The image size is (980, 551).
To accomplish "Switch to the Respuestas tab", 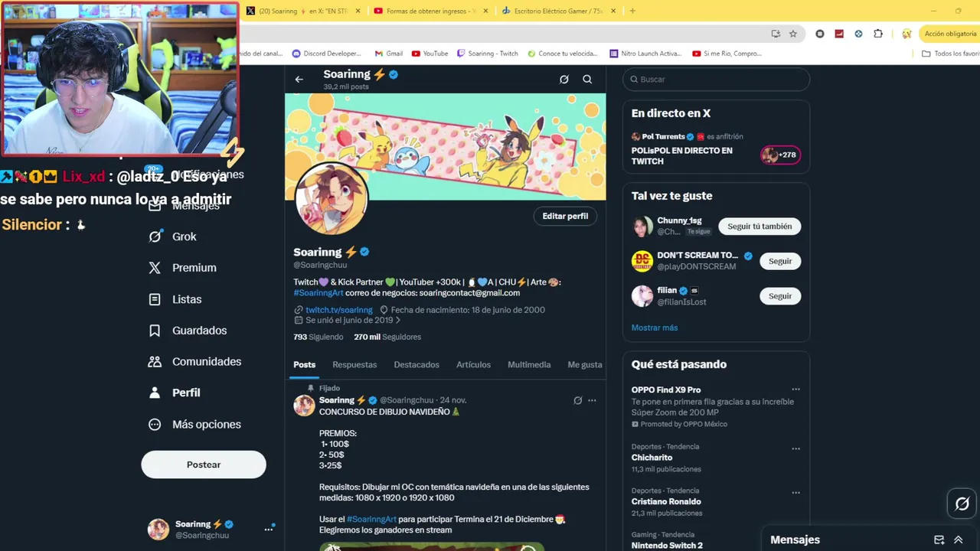I will pos(354,365).
